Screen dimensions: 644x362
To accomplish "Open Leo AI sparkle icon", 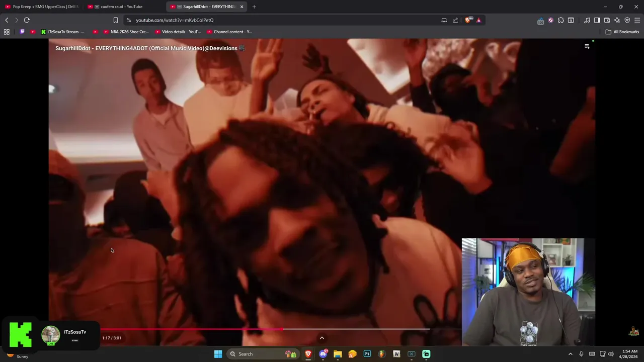I will pos(617,20).
